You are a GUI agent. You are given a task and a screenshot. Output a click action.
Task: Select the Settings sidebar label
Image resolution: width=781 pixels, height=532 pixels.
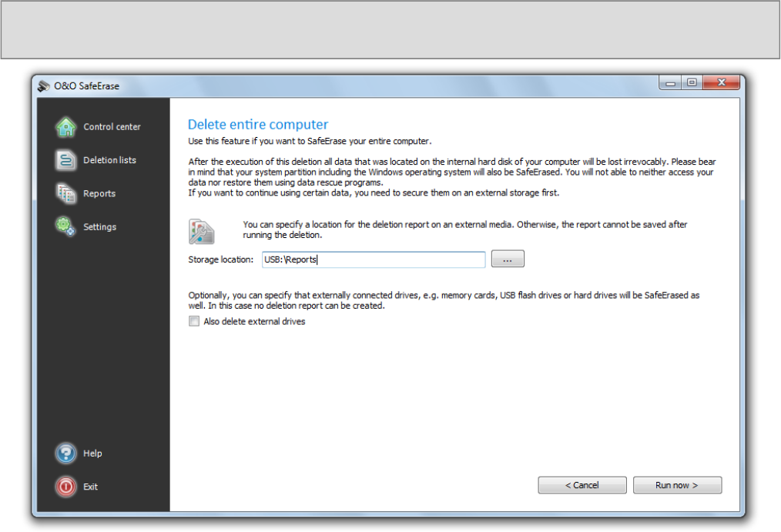coord(99,227)
